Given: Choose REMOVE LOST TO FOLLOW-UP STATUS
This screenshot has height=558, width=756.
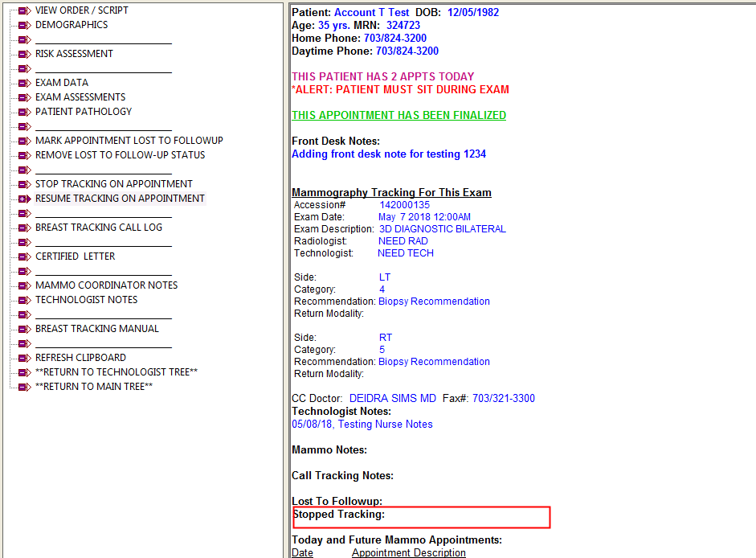Looking at the screenshot, I should (x=120, y=155).
